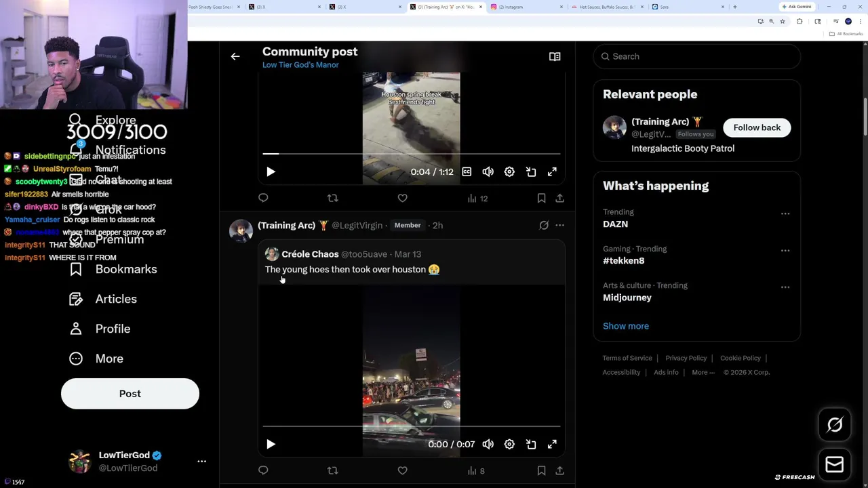Like the first post with 12 views
868x488 pixels.
coord(402,198)
